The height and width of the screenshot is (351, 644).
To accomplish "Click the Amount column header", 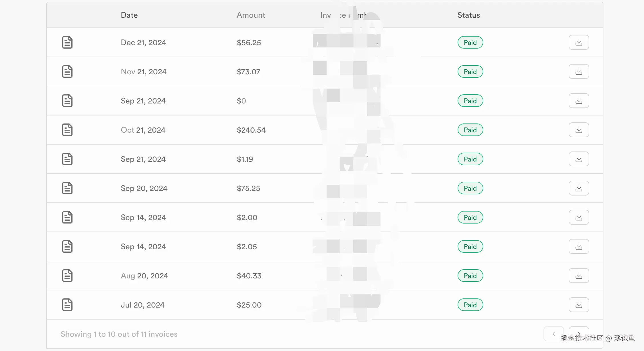I will 251,15.
